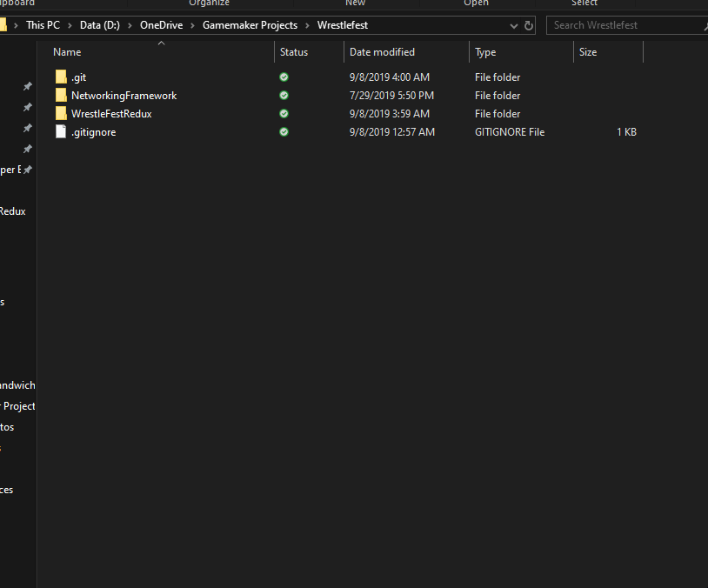Click the GITIGNORE File type cell
This screenshot has width=708, height=588.
coord(510,132)
